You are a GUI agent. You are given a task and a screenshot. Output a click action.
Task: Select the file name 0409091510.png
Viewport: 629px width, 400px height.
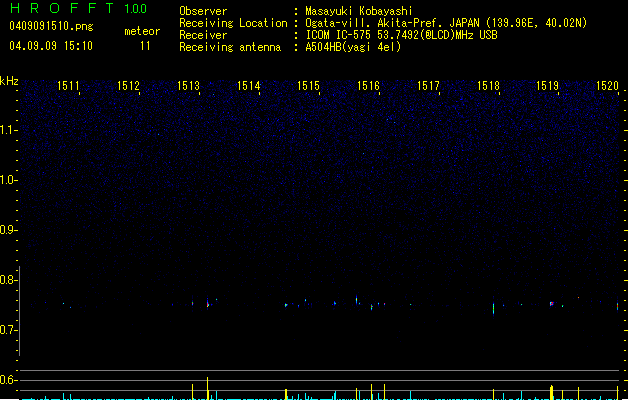pos(51,26)
